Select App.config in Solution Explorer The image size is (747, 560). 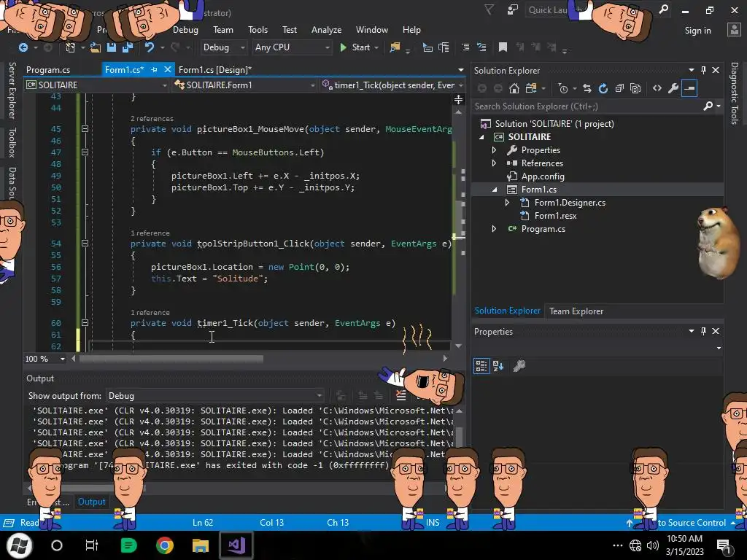coord(543,176)
